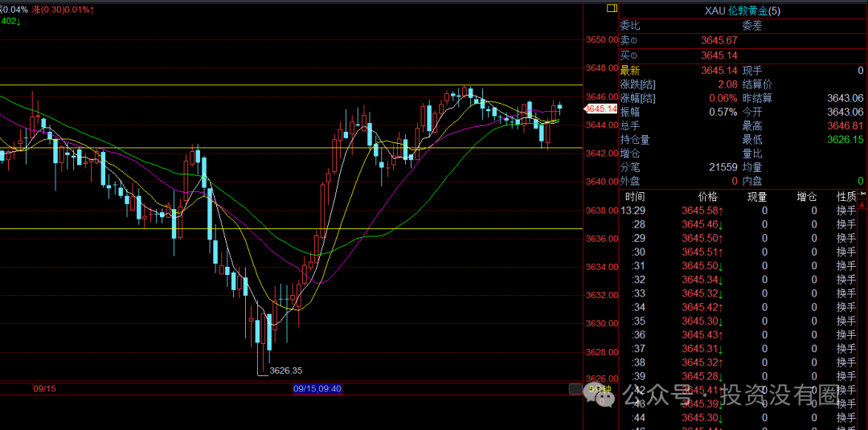Open the 5分钟 period selector

point(600,389)
